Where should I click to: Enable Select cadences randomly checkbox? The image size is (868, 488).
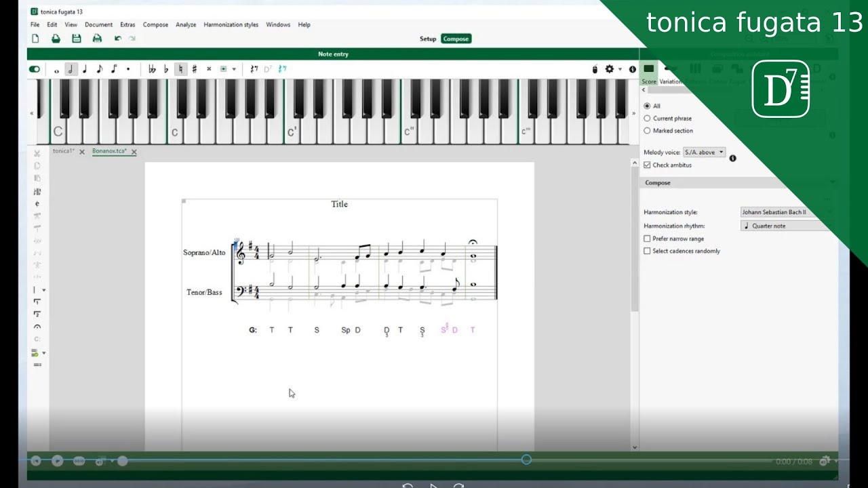click(647, 251)
